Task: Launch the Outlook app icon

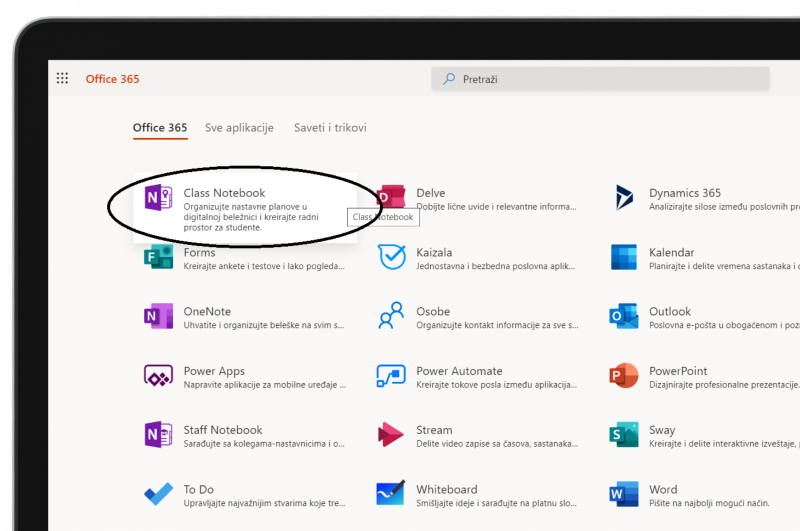Action: (623, 316)
